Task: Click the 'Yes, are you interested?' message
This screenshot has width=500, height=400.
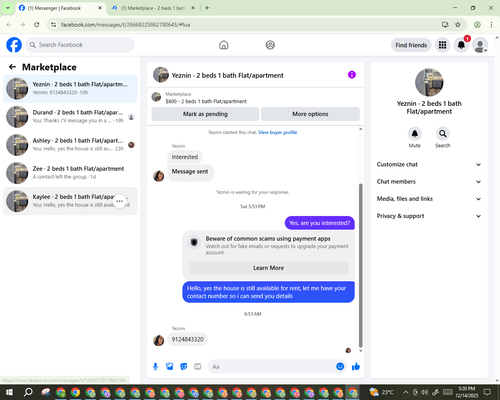Action: pos(320,223)
